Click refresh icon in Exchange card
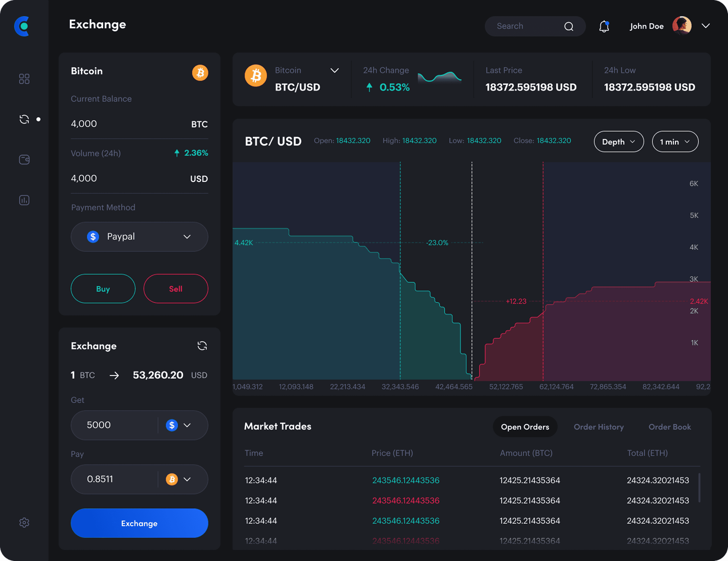The image size is (728, 561). [x=202, y=346]
